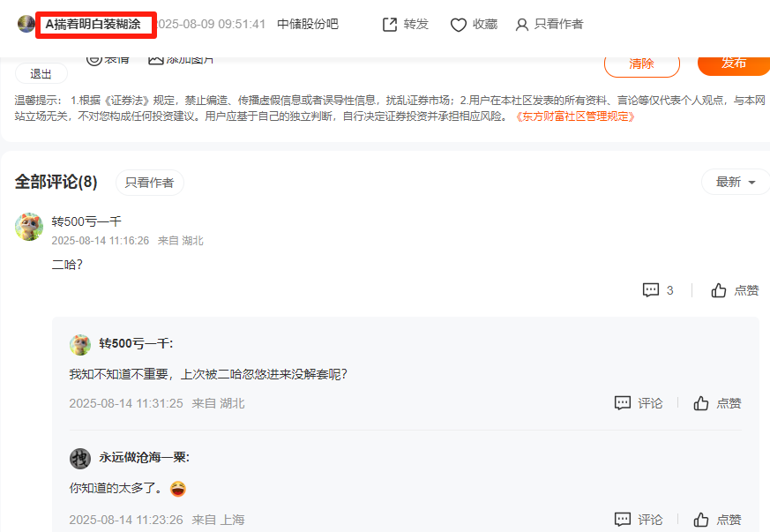This screenshot has height=532, width=770.
Task: Open 转500亏一千 commenter cat avatar
Action: (x=29, y=227)
